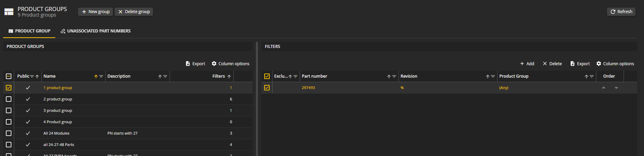
Task: Refresh the product groups page
Action: [x=621, y=12]
